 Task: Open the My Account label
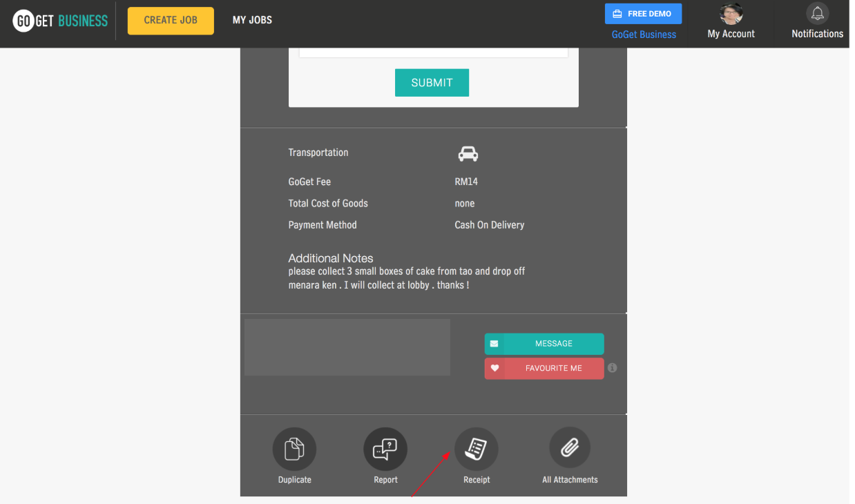coord(731,34)
